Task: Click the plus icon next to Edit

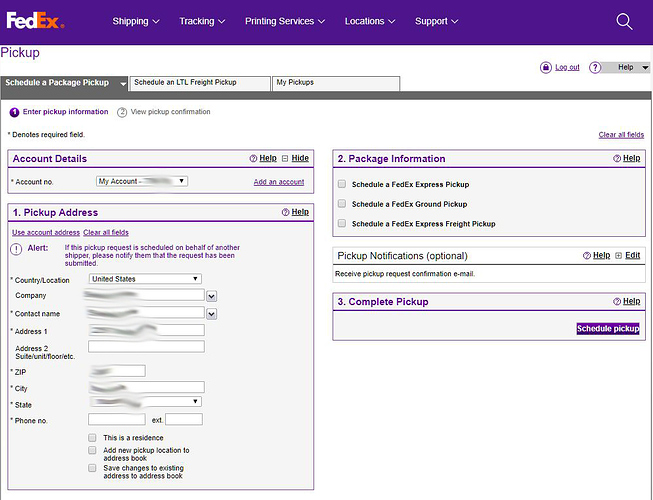Action: click(618, 255)
